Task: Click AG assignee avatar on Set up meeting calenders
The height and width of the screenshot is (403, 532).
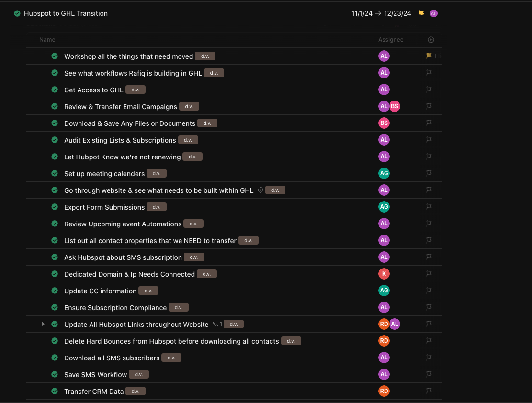Action: (x=384, y=173)
